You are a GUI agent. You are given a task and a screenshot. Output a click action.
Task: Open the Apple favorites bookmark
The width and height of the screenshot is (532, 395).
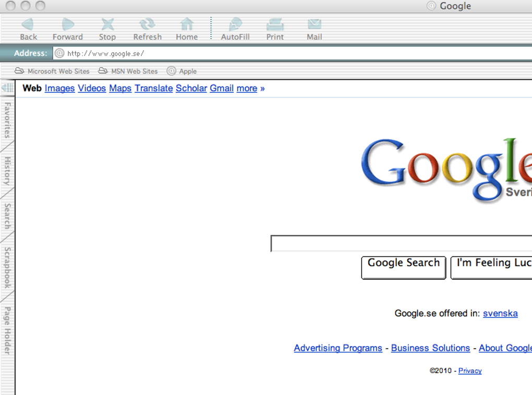coord(182,71)
